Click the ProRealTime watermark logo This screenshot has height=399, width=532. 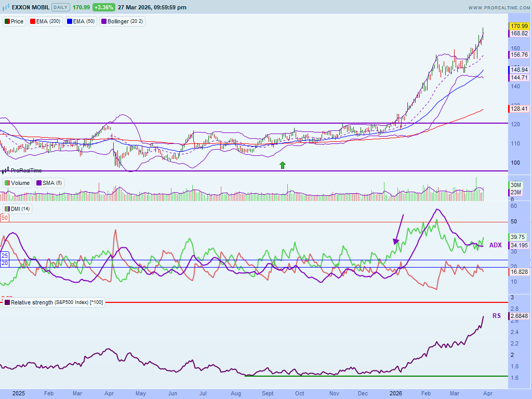22,170
